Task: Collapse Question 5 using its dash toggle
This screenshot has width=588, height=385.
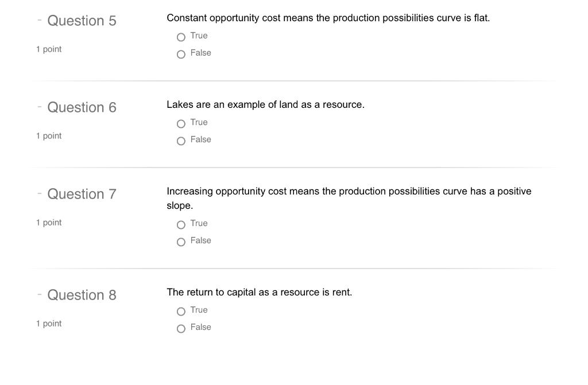Action: coord(40,20)
